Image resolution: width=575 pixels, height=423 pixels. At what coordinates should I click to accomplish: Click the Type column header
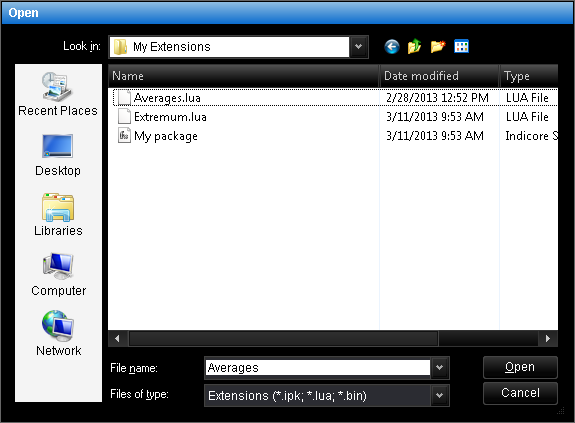pyautogui.click(x=529, y=76)
